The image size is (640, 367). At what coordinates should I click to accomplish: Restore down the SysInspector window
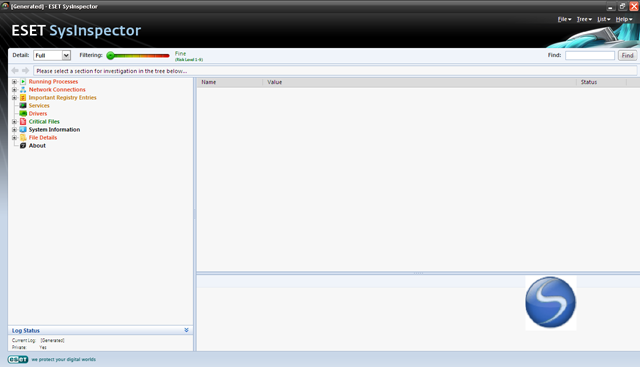tap(622, 6)
